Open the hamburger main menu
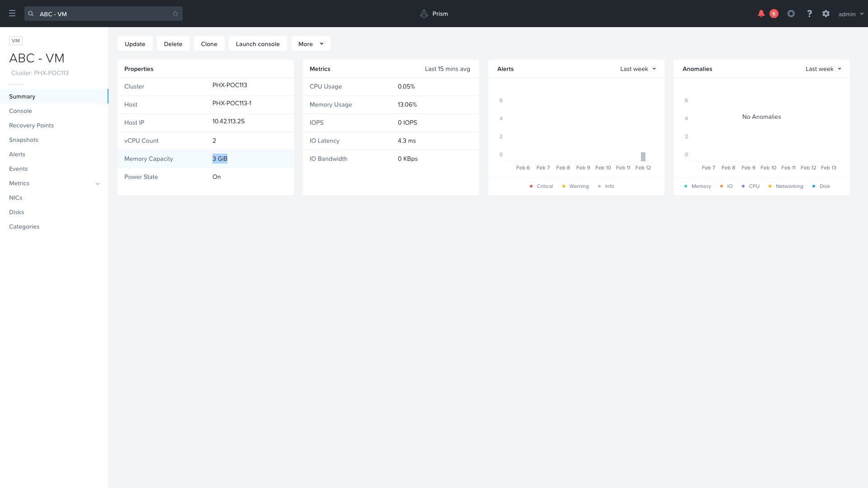Image resolution: width=868 pixels, height=488 pixels. (12, 14)
